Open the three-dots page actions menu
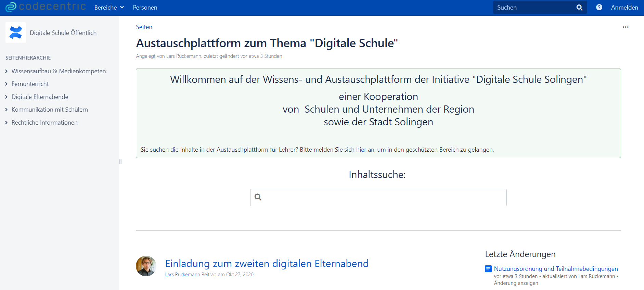644x290 pixels. (x=626, y=27)
